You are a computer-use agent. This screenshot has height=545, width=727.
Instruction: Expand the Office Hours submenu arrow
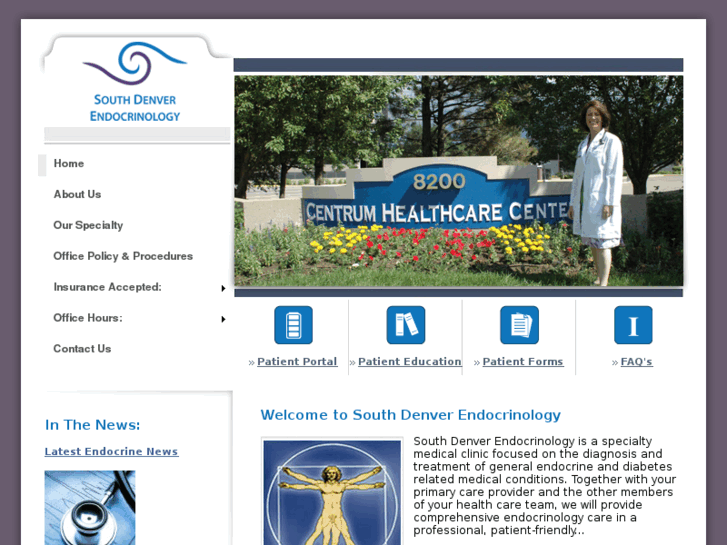coord(223,319)
